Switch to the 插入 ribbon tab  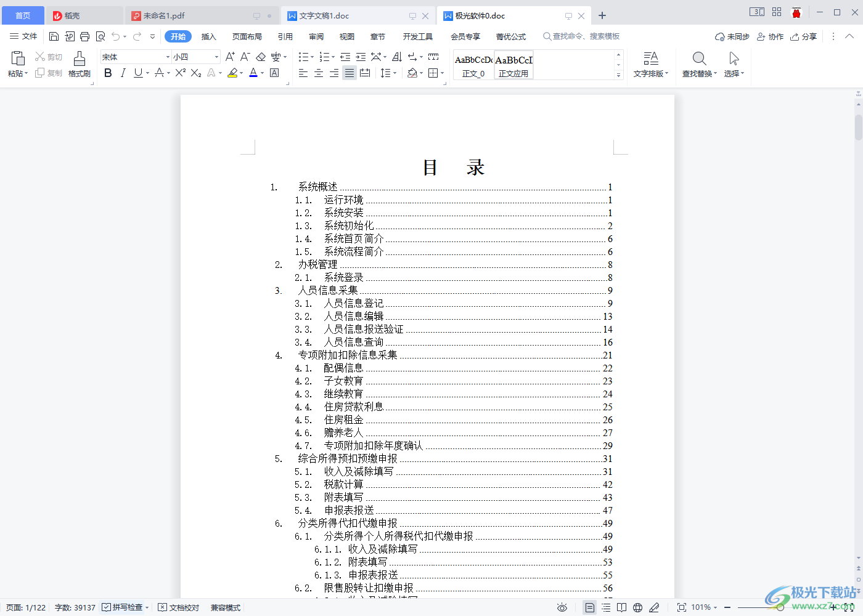tap(209, 36)
